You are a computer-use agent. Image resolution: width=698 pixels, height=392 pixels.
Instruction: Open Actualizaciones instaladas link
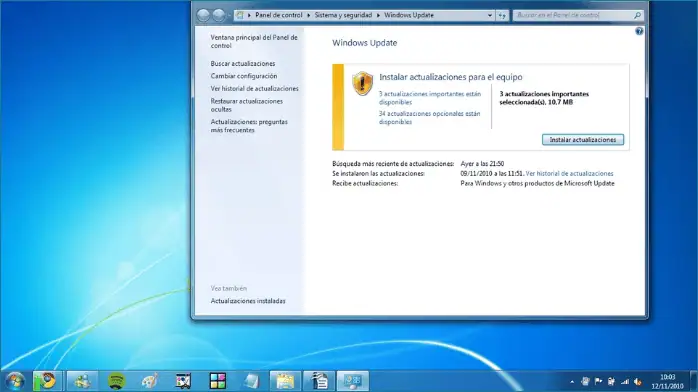click(x=248, y=301)
